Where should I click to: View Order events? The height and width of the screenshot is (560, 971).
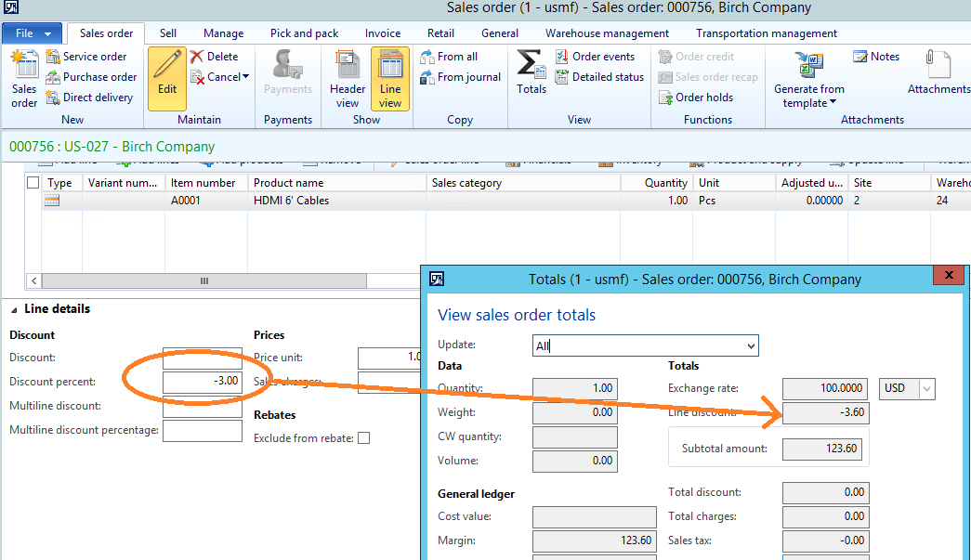tap(595, 57)
